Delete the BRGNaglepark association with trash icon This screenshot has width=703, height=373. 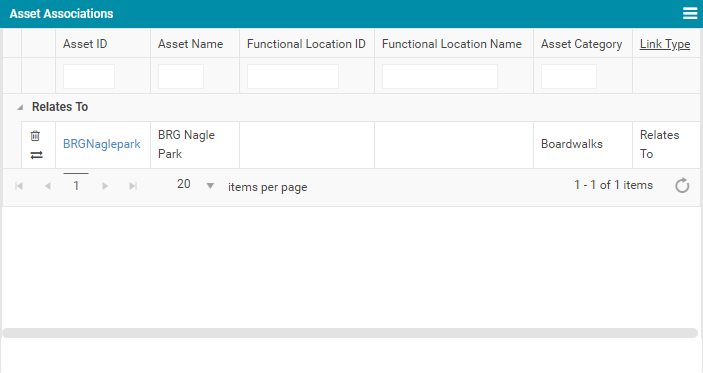tap(35, 135)
